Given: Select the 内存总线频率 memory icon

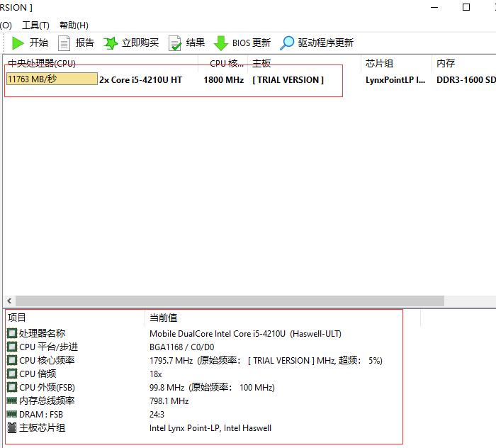Looking at the screenshot, I should click(x=12, y=401).
